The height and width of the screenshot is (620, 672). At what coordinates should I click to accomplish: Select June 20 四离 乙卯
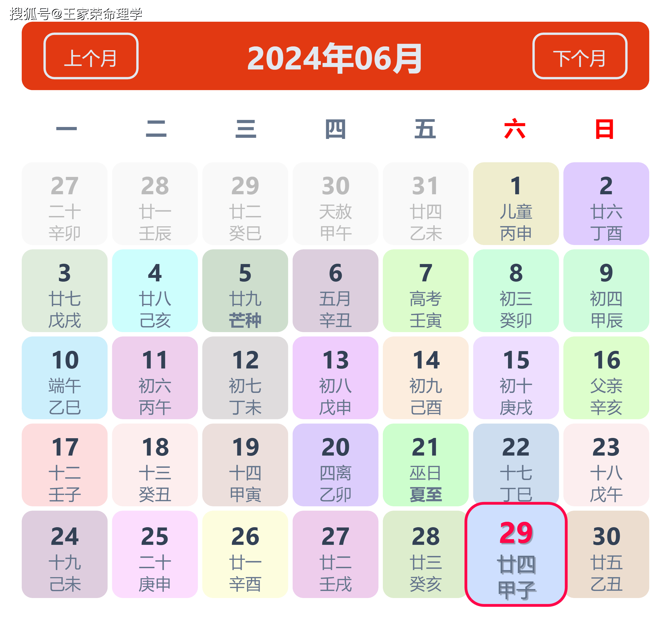click(x=335, y=465)
